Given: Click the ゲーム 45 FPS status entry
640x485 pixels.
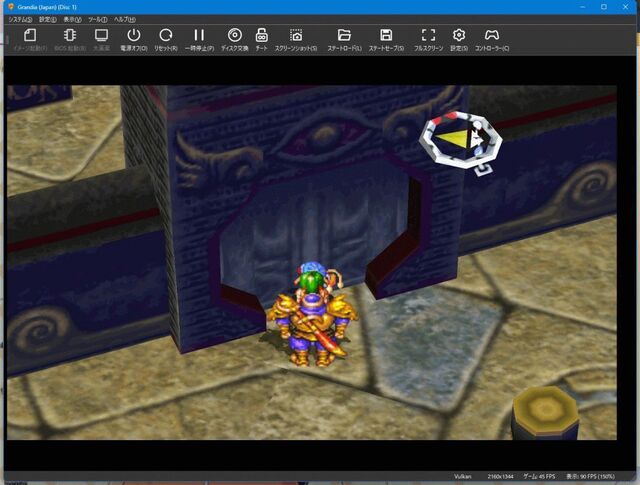Looking at the screenshot, I should coord(539,476).
